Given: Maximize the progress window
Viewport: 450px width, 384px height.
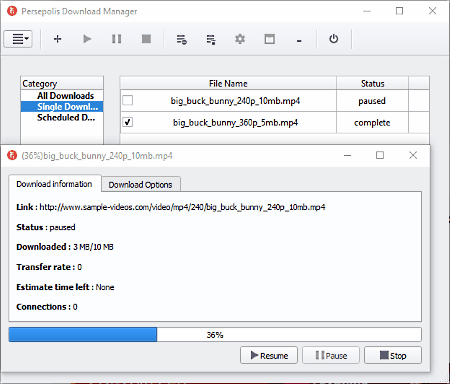Looking at the screenshot, I should 380,155.
